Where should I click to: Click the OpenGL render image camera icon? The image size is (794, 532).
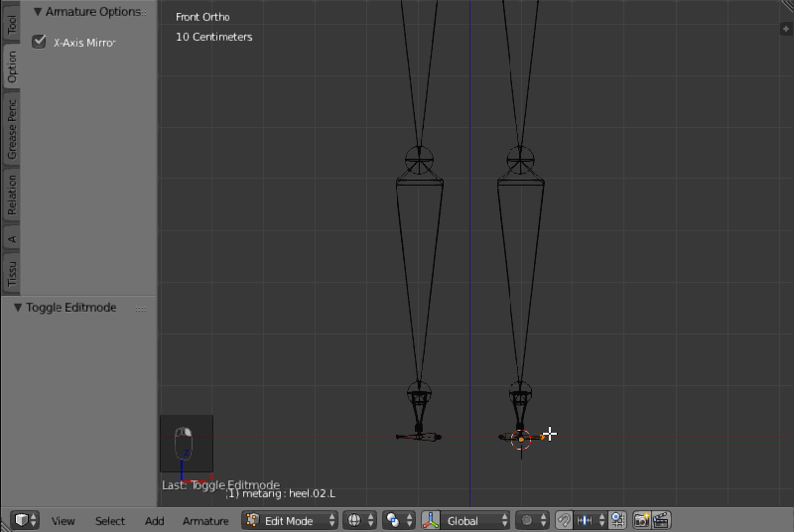pos(641,520)
